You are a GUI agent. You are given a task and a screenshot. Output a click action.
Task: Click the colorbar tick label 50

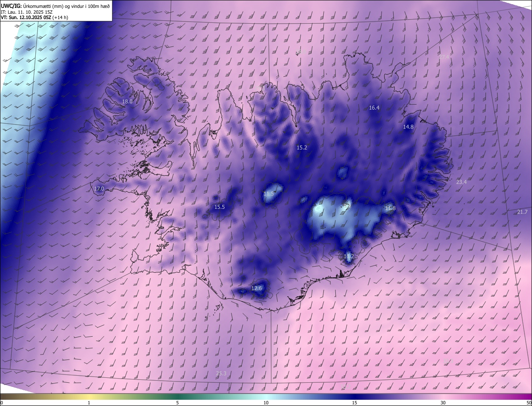click(x=529, y=403)
